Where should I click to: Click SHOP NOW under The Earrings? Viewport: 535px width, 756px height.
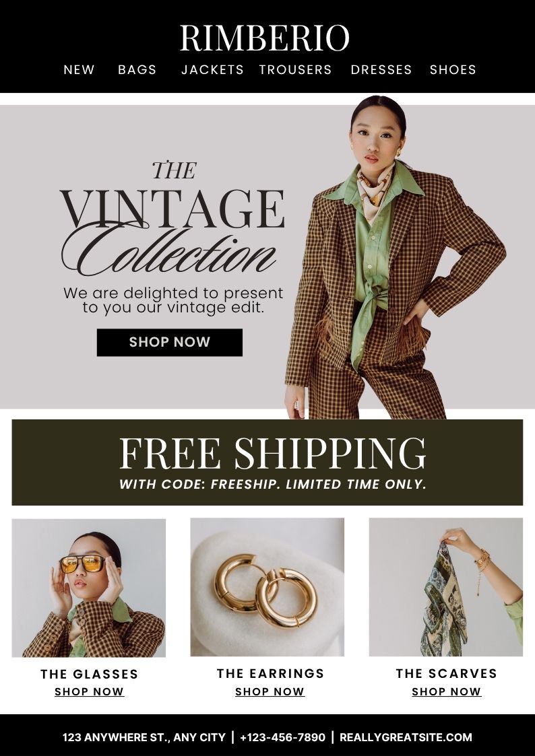point(270,692)
